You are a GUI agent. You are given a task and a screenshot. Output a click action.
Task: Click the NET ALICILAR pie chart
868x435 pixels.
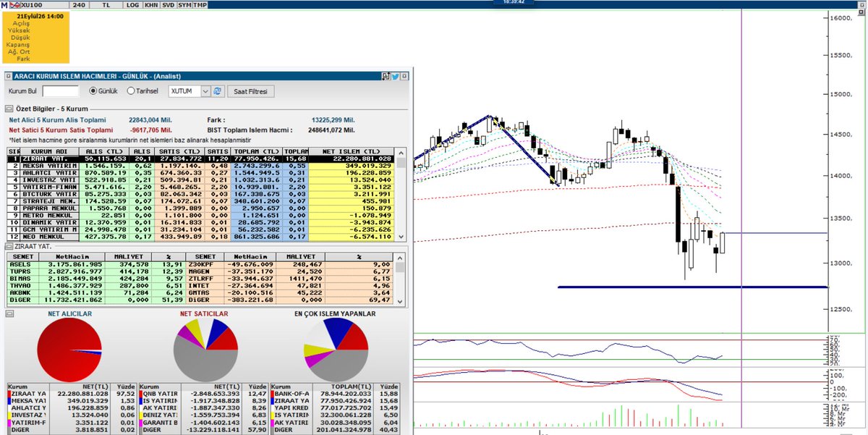tap(69, 350)
